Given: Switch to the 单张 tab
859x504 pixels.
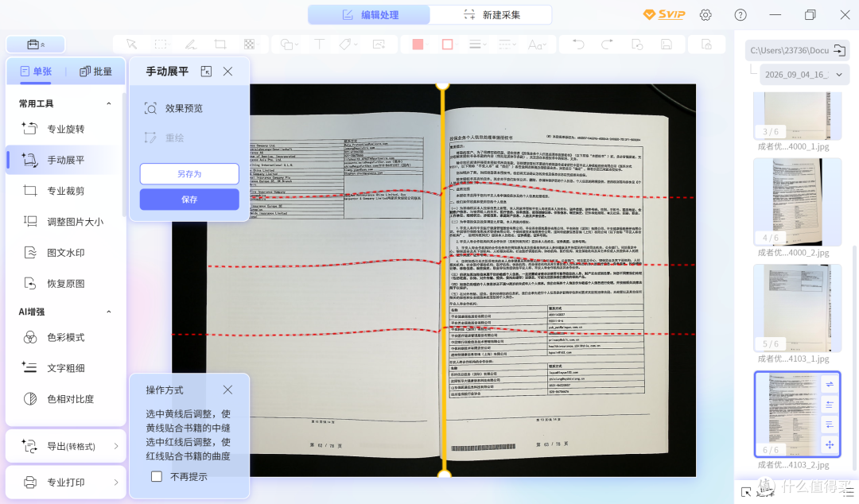Looking at the screenshot, I should (36, 72).
